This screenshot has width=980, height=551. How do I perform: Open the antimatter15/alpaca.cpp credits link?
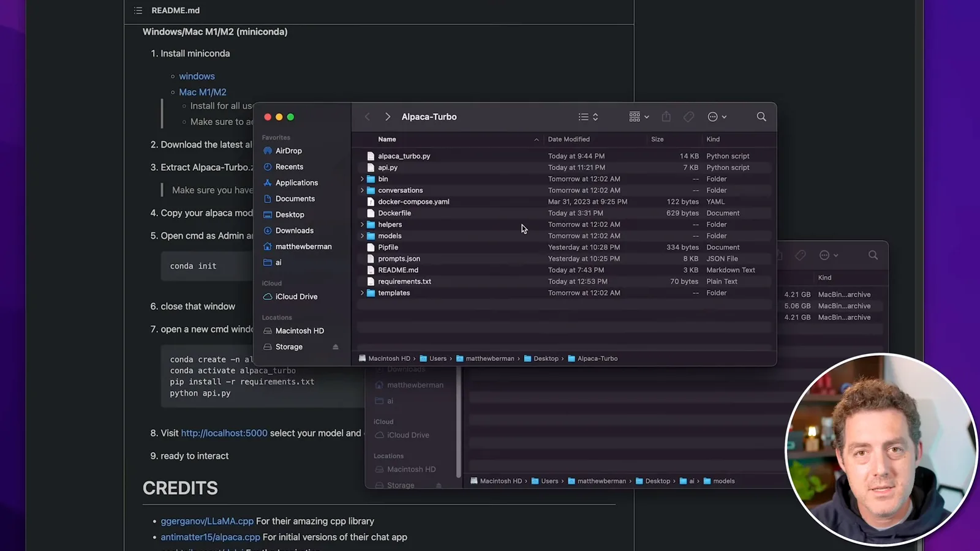(x=210, y=537)
